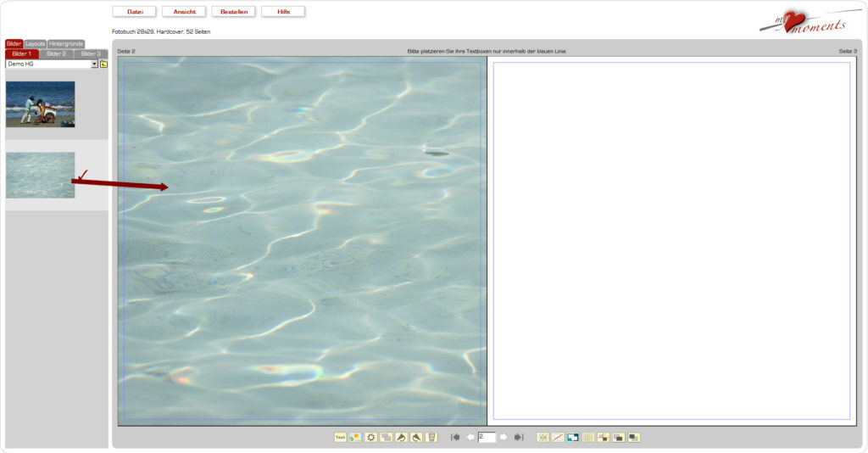
Task: Click the rotate left arrow tool
Action: 401,438
